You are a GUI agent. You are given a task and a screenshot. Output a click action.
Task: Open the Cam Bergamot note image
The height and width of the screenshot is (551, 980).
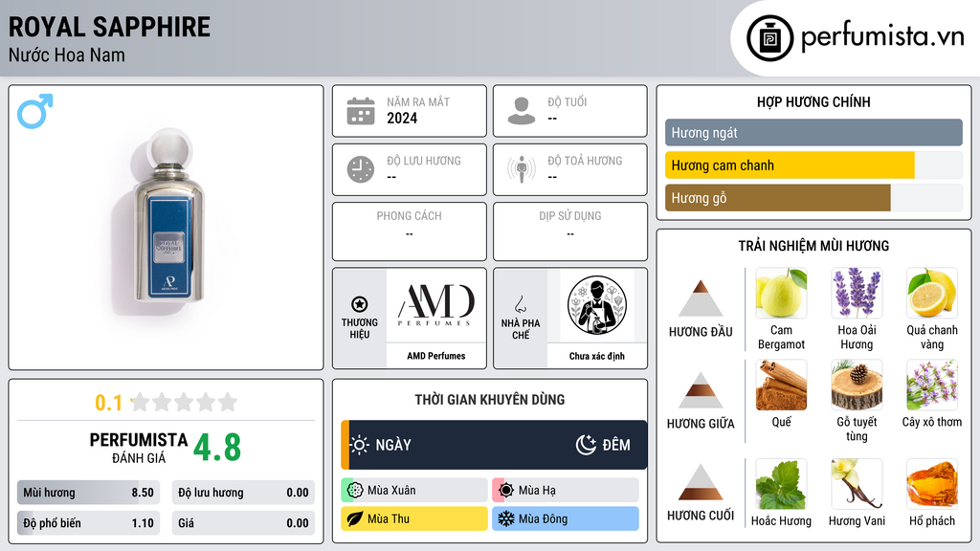click(781, 293)
